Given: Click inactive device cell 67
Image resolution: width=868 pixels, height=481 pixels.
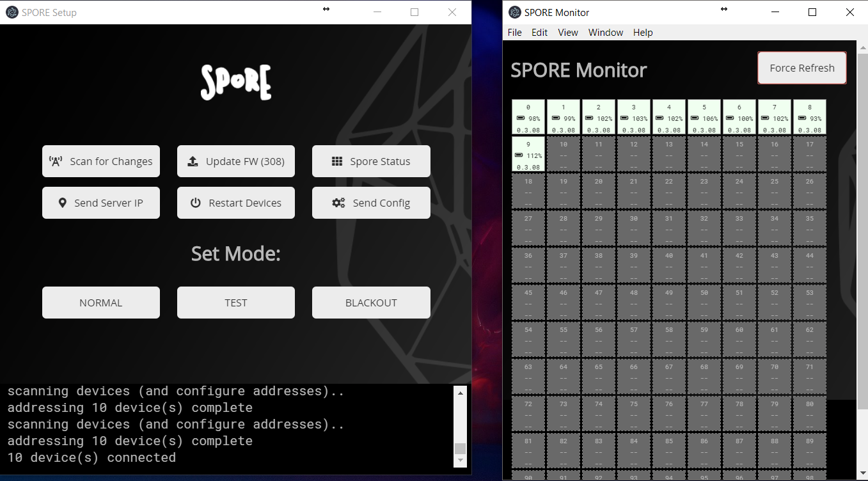Looking at the screenshot, I should tap(669, 377).
